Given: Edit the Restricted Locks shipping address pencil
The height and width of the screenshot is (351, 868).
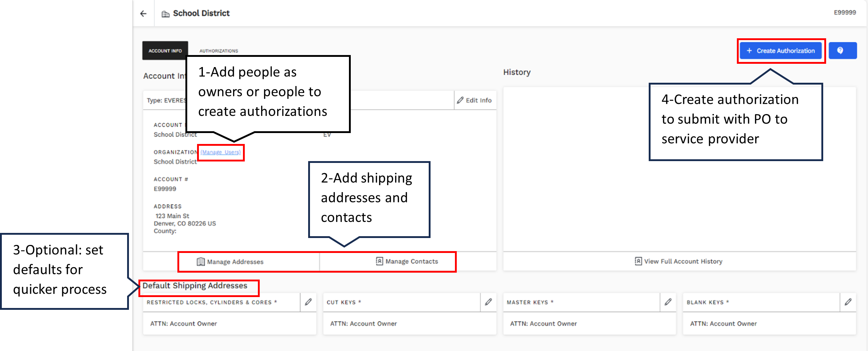Looking at the screenshot, I should tap(309, 302).
